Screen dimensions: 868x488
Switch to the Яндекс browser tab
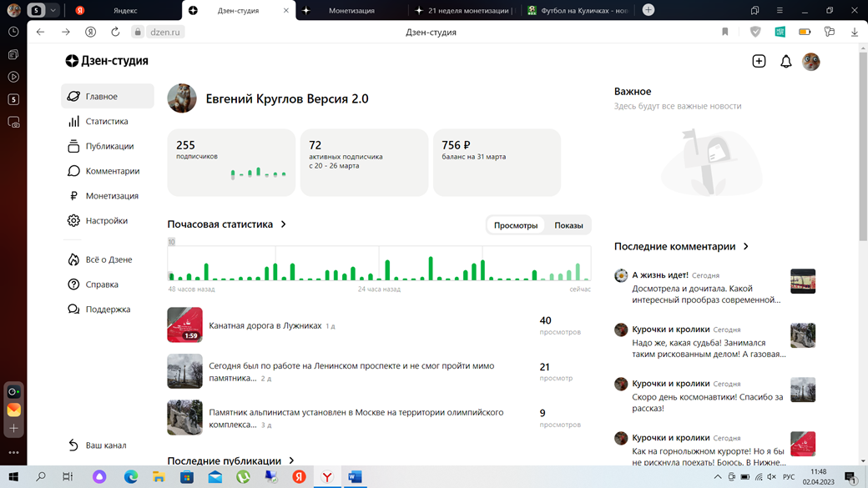124,11
